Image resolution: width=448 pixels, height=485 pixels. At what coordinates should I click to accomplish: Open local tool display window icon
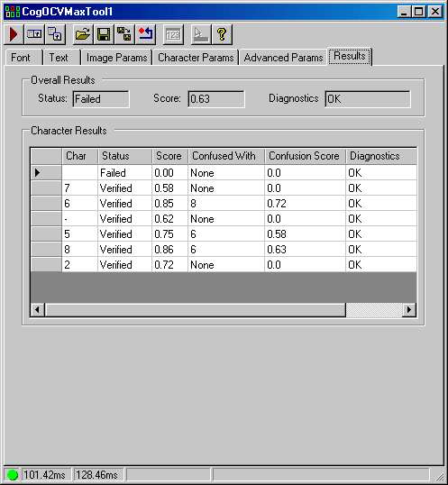(x=55, y=34)
